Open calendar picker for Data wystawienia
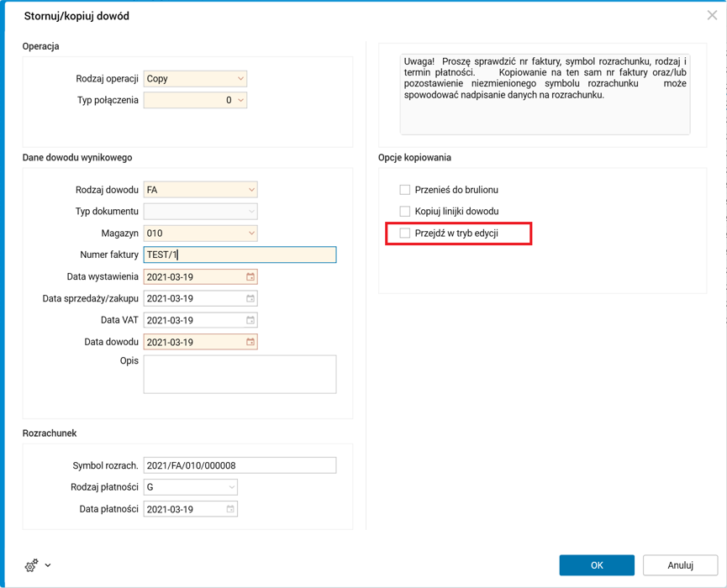This screenshot has height=588, width=727. coord(250,276)
